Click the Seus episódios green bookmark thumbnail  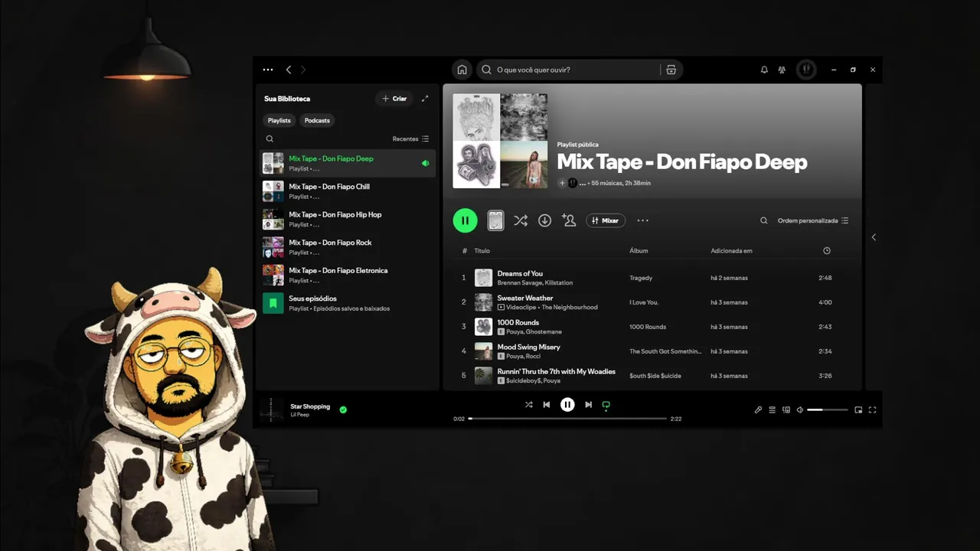click(x=273, y=303)
